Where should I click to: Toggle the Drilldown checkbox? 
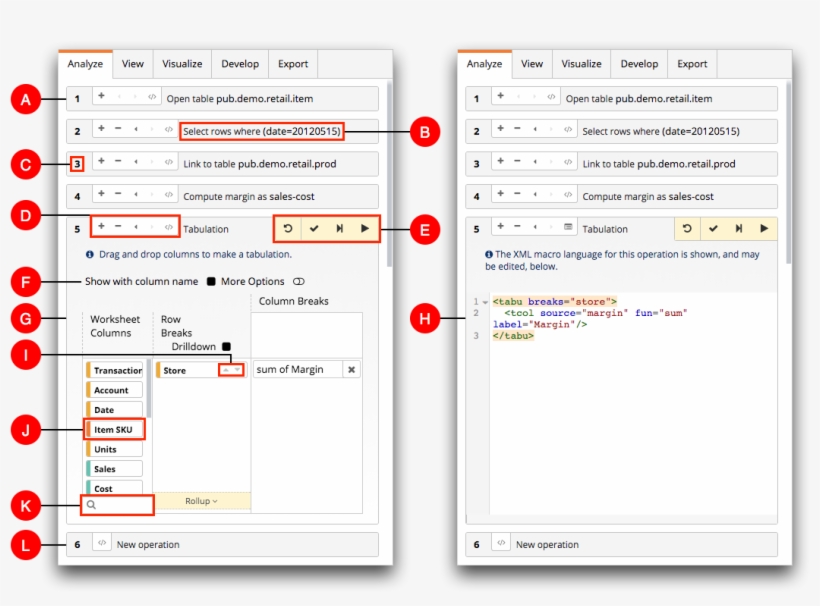tap(226, 346)
